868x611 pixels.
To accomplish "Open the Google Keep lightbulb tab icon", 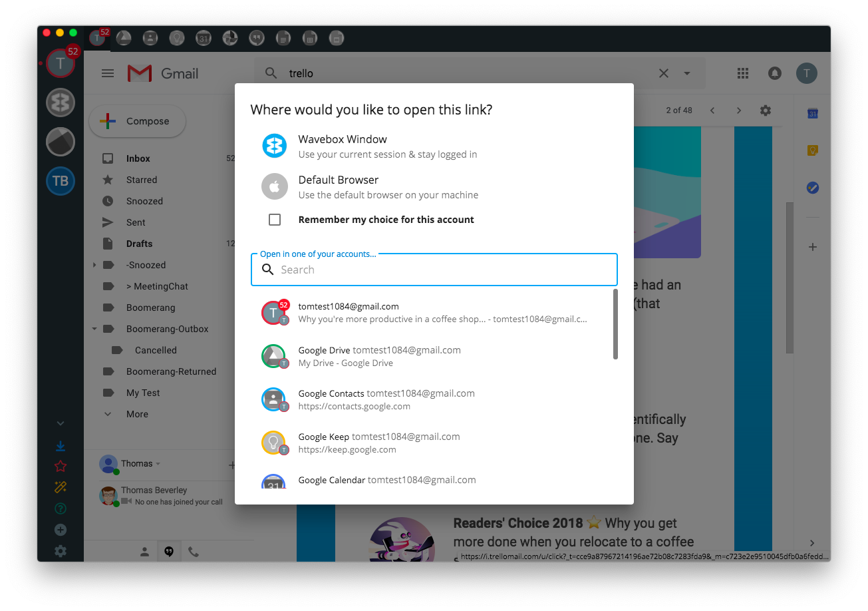I will pos(177,38).
